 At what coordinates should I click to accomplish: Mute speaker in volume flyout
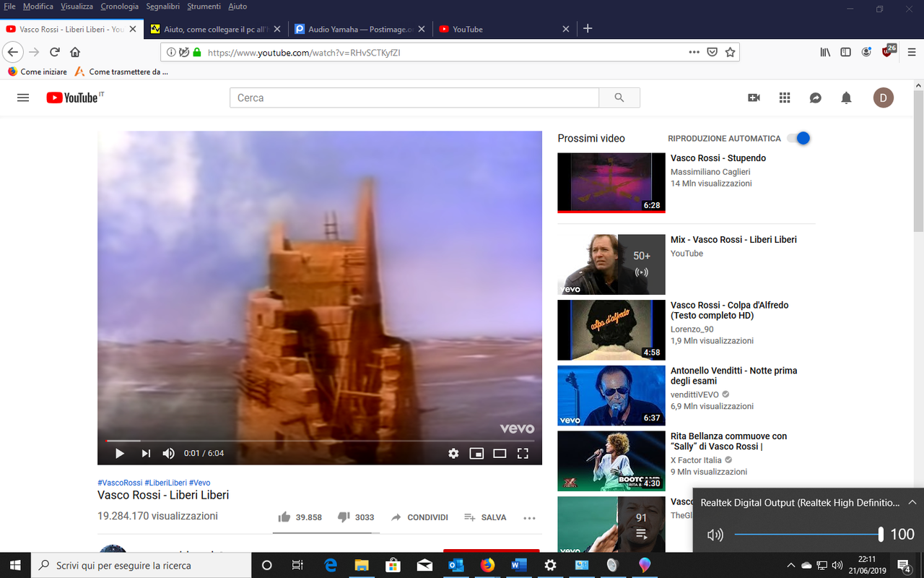(715, 535)
